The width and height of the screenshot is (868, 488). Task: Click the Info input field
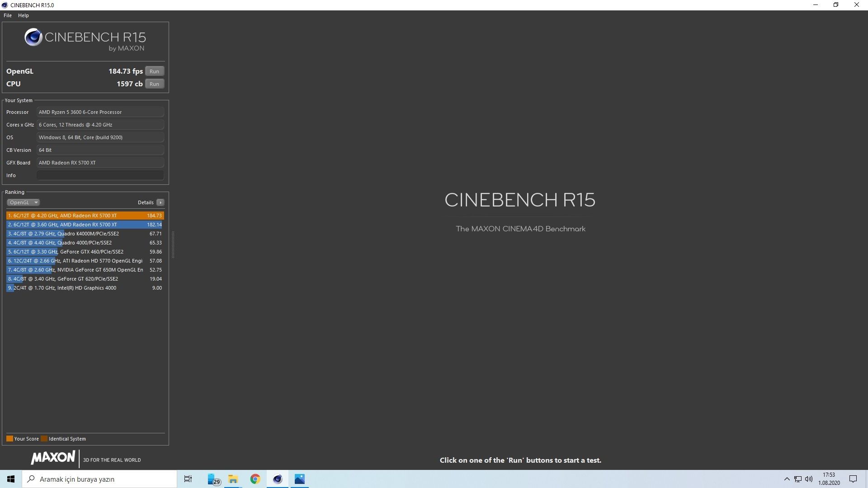pyautogui.click(x=100, y=175)
